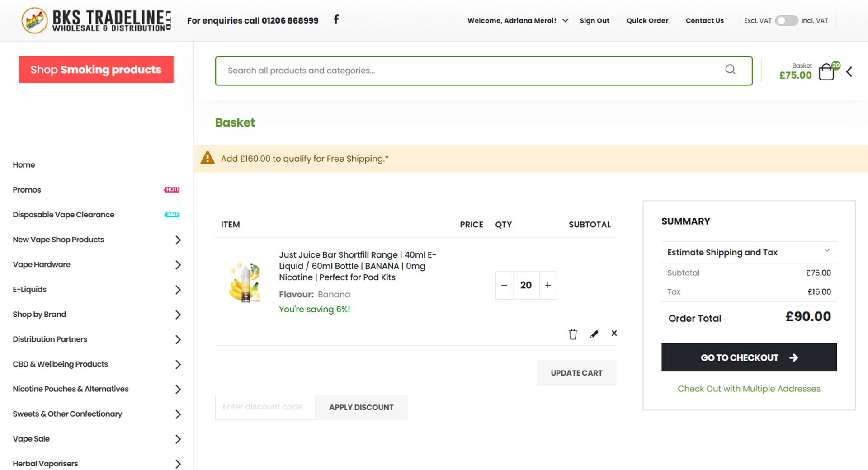868x470 pixels.
Task: Go to Home in sidebar menu
Action: click(x=24, y=165)
